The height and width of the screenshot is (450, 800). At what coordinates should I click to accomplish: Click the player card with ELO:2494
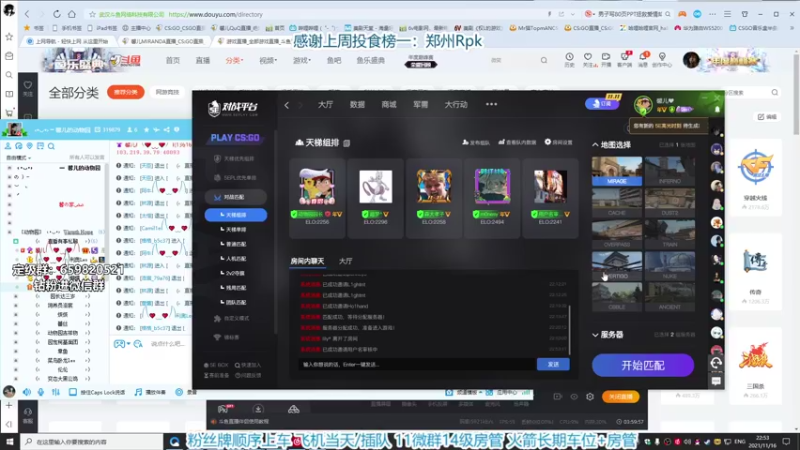[x=492, y=198]
